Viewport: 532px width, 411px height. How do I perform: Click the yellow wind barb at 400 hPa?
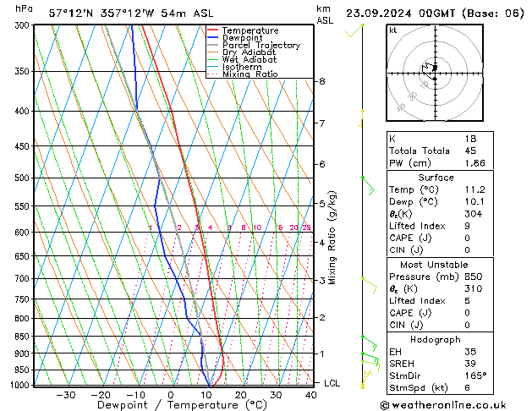click(361, 118)
